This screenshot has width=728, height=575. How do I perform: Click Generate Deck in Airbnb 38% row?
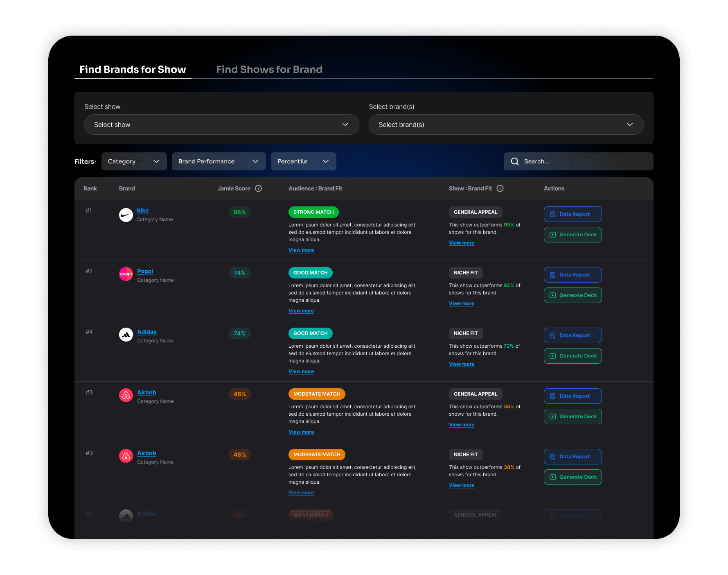click(x=572, y=477)
